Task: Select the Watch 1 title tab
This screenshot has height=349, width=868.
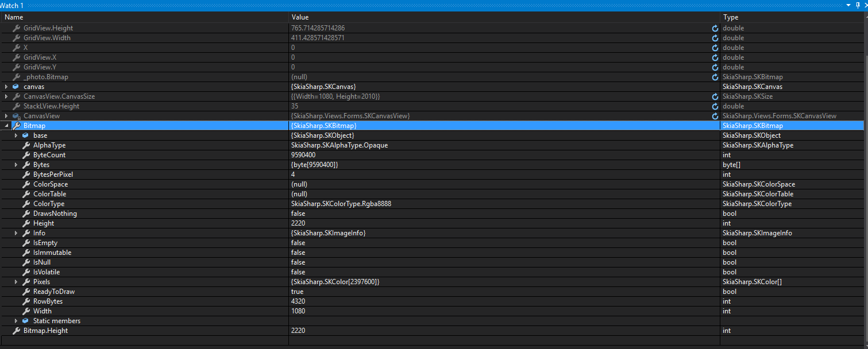Action: (12, 5)
